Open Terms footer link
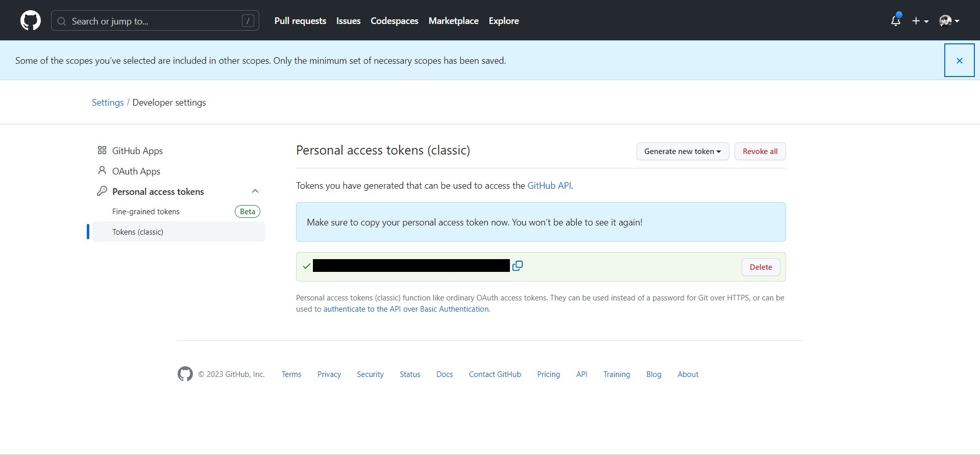980x455 pixels. point(291,374)
